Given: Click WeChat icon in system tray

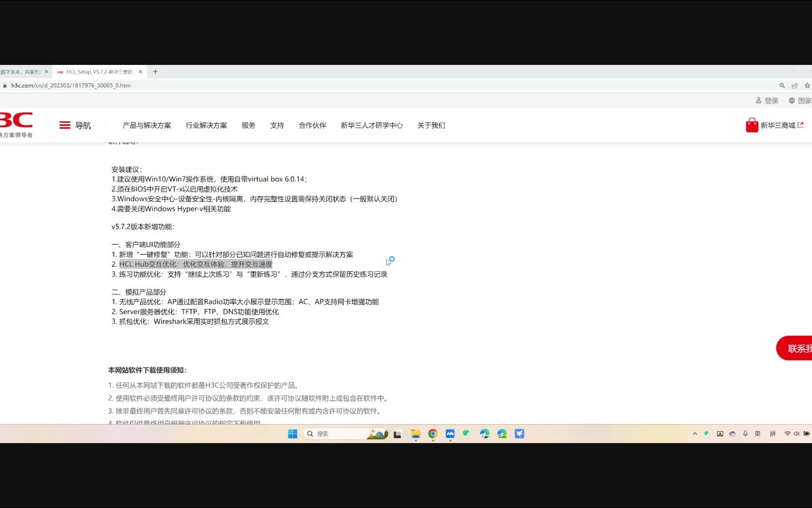Looking at the screenshot, I should pos(707,434).
